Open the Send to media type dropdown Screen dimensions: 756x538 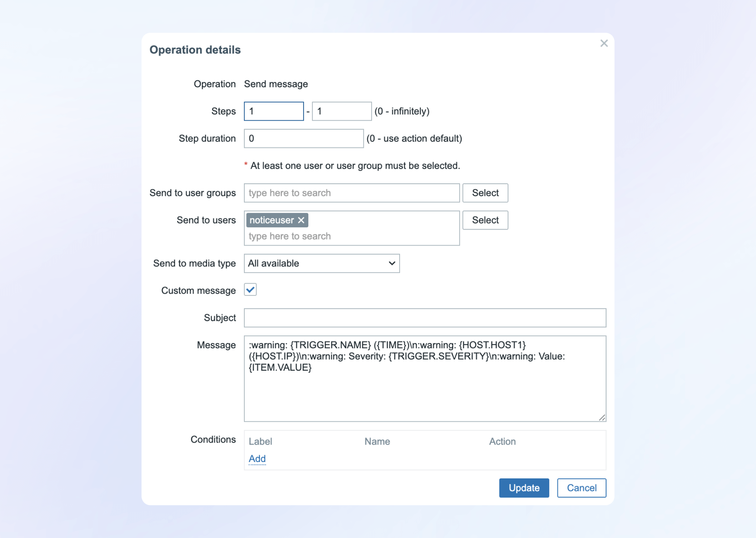pyautogui.click(x=321, y=263)
